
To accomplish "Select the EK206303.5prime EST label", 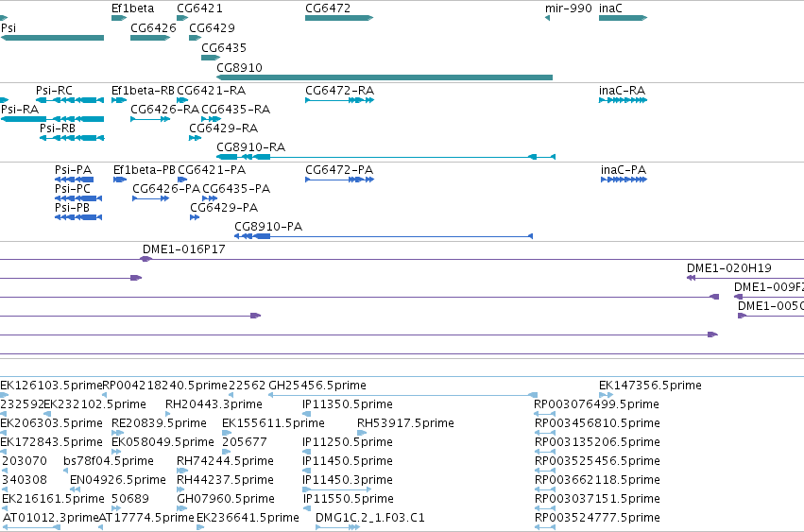I will click(x=51, y=423).
